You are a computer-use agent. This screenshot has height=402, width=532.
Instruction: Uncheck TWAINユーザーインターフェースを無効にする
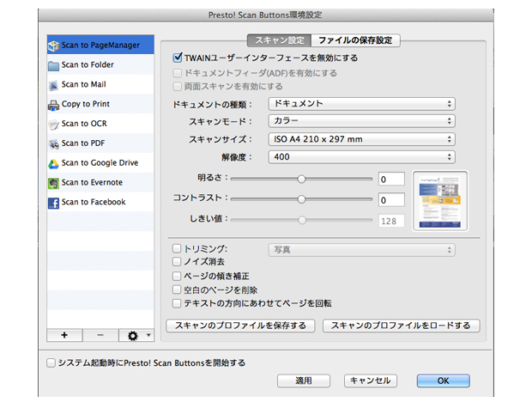[x=178, y=58]
